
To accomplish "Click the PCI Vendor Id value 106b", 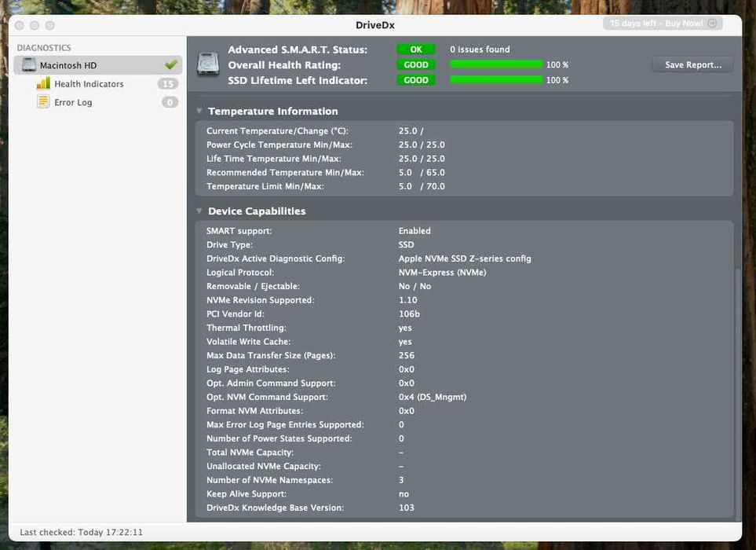I will pyautogui.click(x=409, y=314).
